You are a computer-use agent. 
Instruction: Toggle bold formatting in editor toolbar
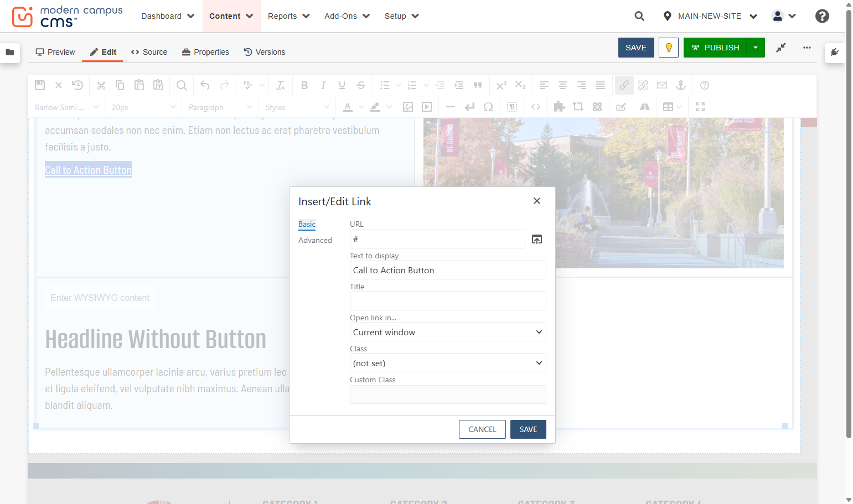pos(304,85)
